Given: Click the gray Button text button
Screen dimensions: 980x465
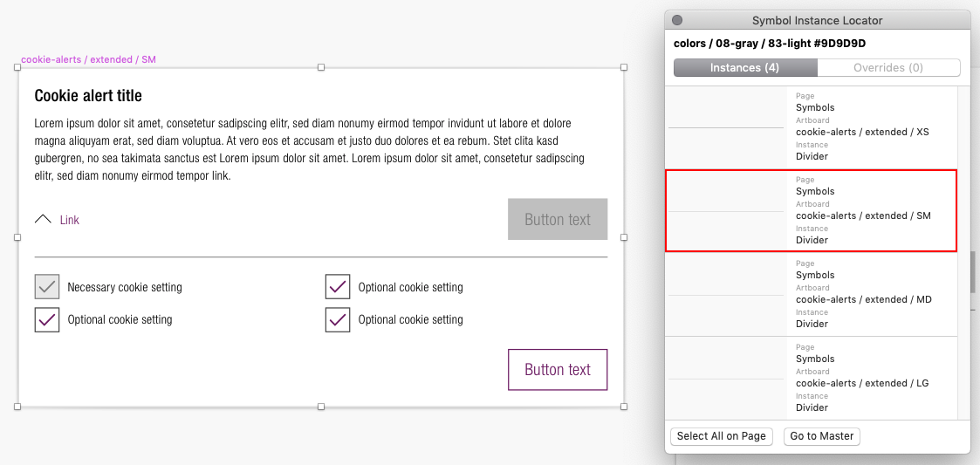Looking at the screenshot, I should 558,219.
